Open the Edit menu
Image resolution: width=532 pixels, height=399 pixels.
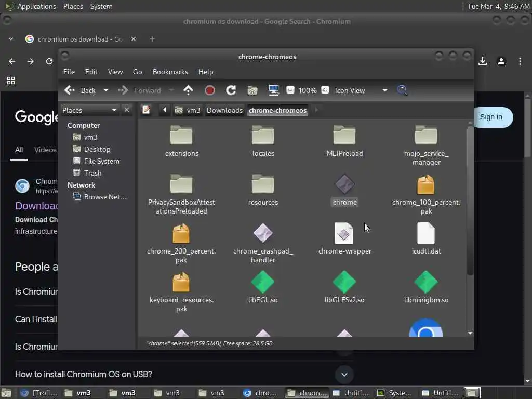coord(91,72)
